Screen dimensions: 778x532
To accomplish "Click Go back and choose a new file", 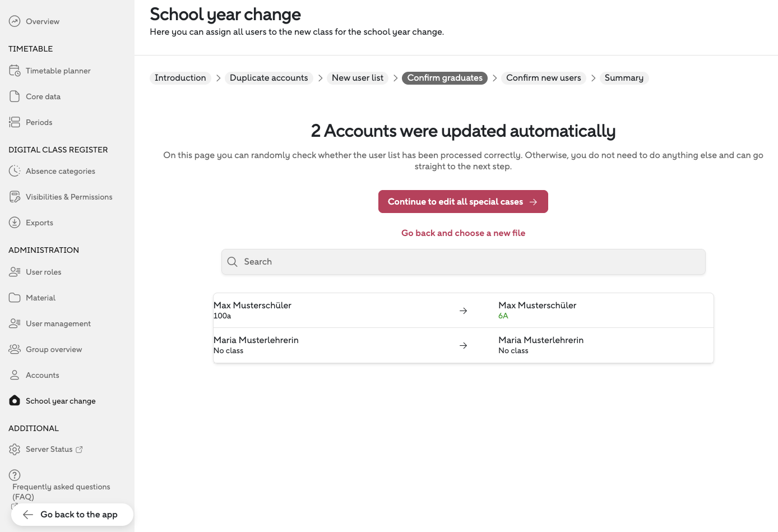I will click(463, 233).
